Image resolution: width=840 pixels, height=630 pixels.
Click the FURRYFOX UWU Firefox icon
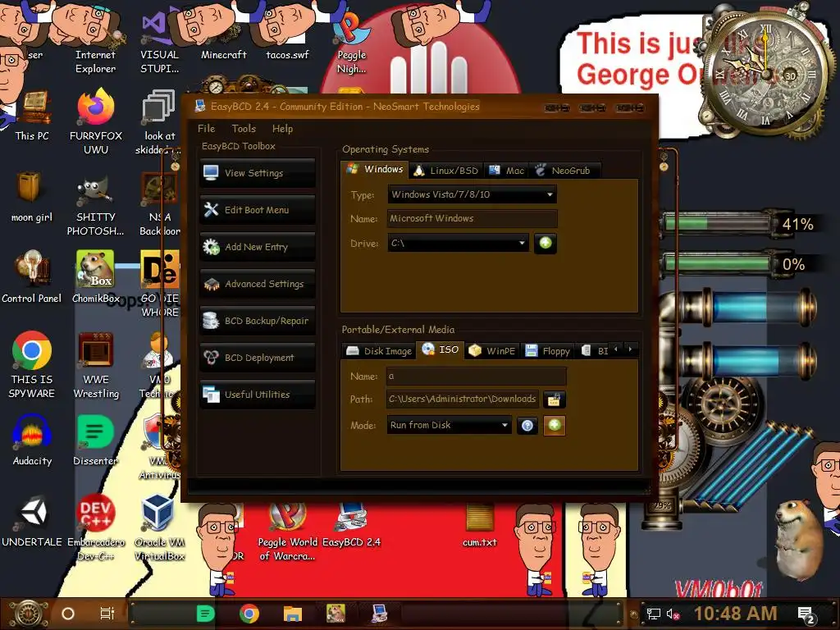(x=95, y=122)
